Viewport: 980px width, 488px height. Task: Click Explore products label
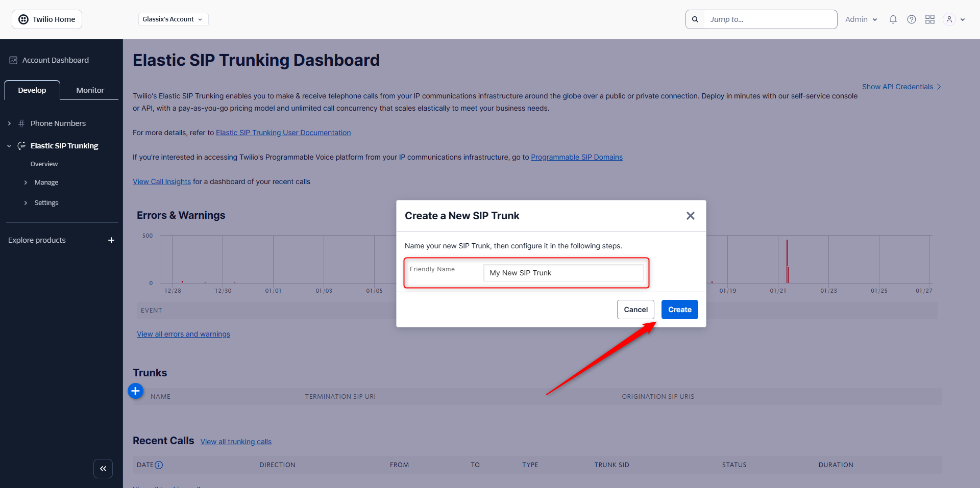[x=37, y=240]
